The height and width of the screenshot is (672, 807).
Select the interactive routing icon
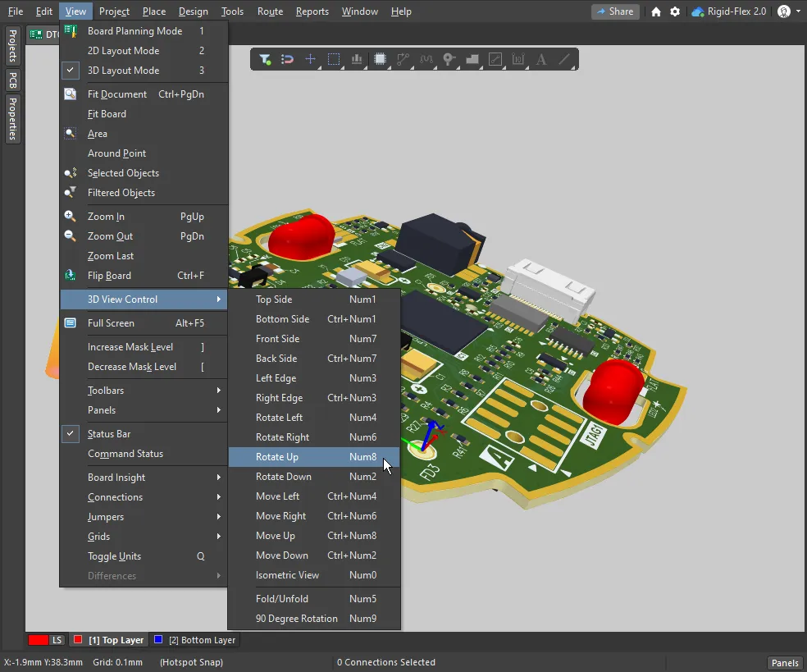click(403, 58)
